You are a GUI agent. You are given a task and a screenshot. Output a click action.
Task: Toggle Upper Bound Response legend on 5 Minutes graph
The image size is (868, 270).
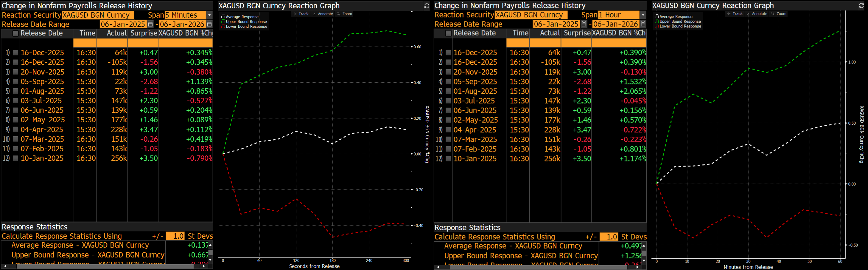[x=223, y=21]
